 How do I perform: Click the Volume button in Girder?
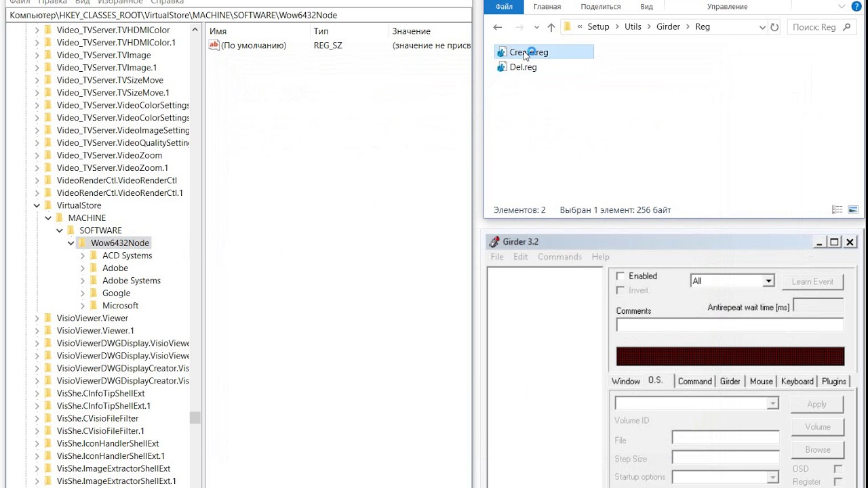(817, 427)
